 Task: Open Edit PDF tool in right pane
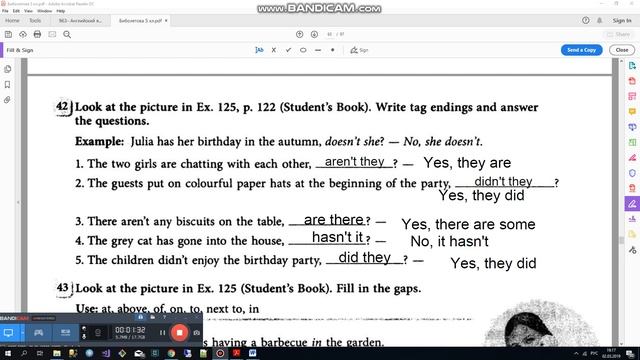click(x=632, y=96)
